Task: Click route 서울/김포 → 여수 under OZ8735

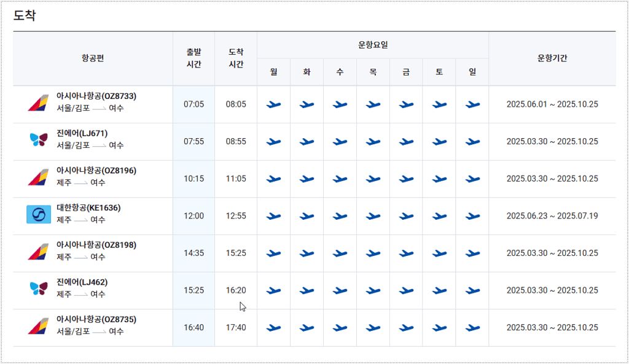Action: click(x=90, y=331)
